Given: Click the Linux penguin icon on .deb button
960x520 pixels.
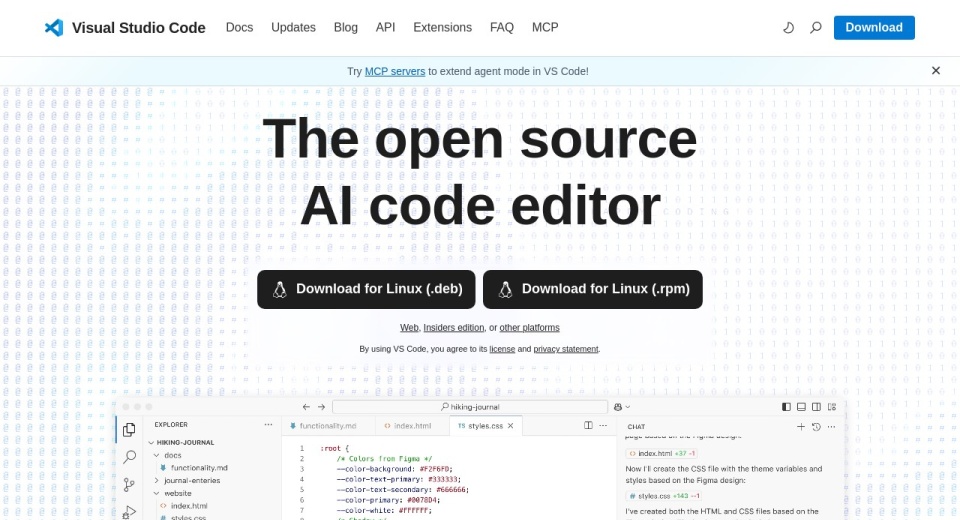Looking at the screenshot, I should [280, 290].
